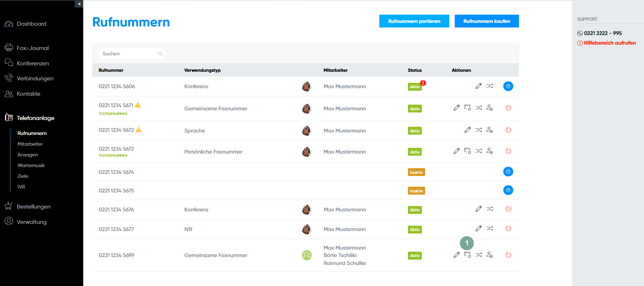Toggle power button for 0221 1234 5675
This screenshot has width=644, height=286.
(508, 190)
